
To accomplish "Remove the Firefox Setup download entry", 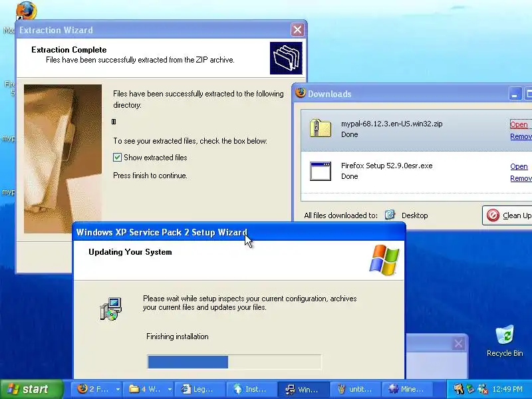I will click(x=521, y=178).
